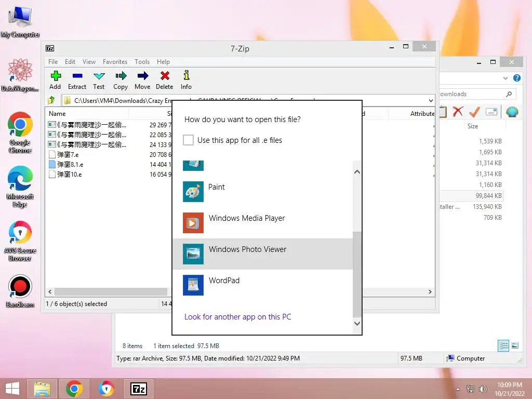Enable Use this app for all .e files
This screenshot has width=532, height=399.
tap(188, 140)
